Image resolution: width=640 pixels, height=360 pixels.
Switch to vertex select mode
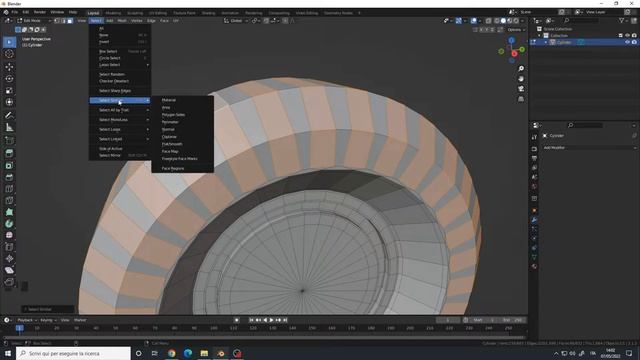click(57, 20)
